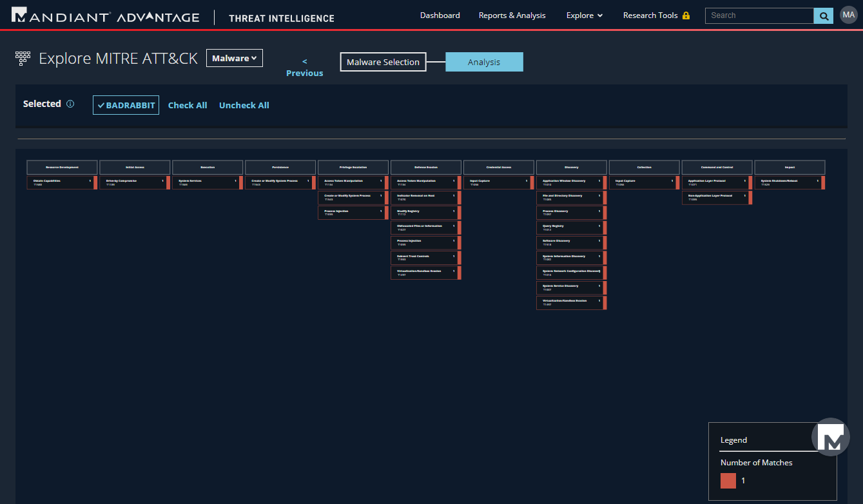863x504 pixels.
Task: Open the Modify Registry technique
Action: click(426, 213)
